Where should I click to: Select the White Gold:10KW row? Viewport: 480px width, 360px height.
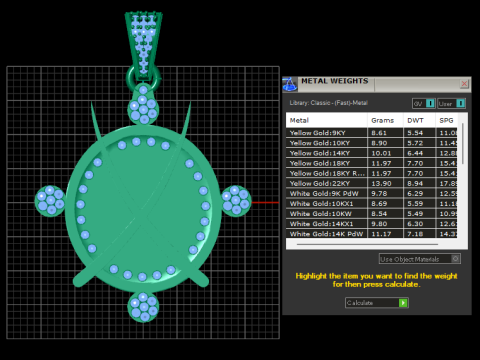(371, 214)
